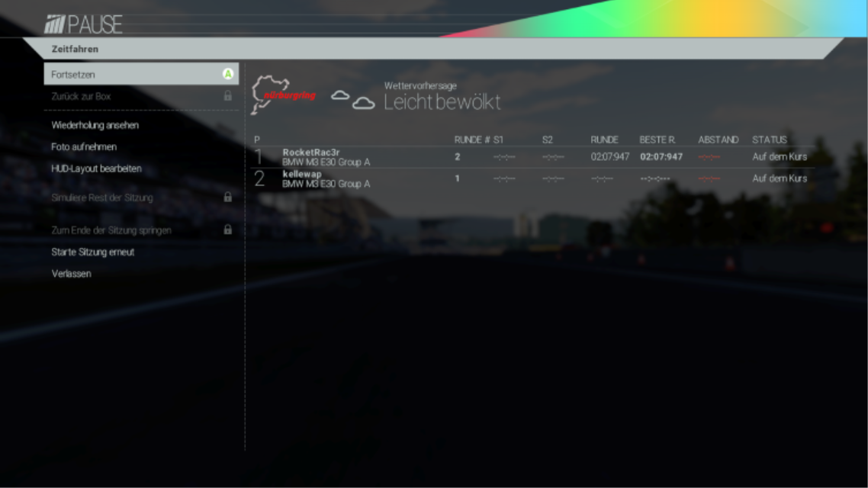Select driver row RocketRac3r
Screen dimensions: 868x488
(x=532, y=157)
